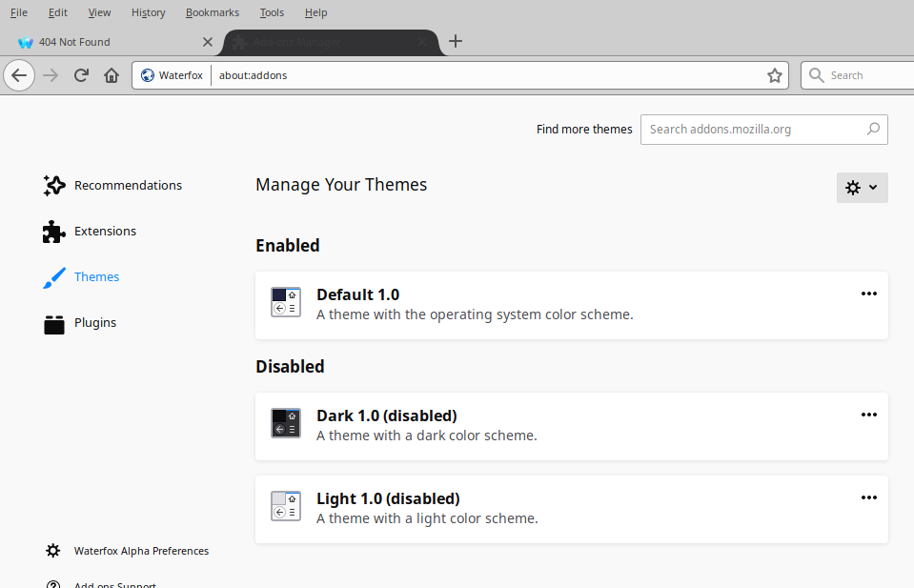Viewport: 914px width, 588px height.
Task: Close the Add-ons Manager tab
Action: coord(422,42)
